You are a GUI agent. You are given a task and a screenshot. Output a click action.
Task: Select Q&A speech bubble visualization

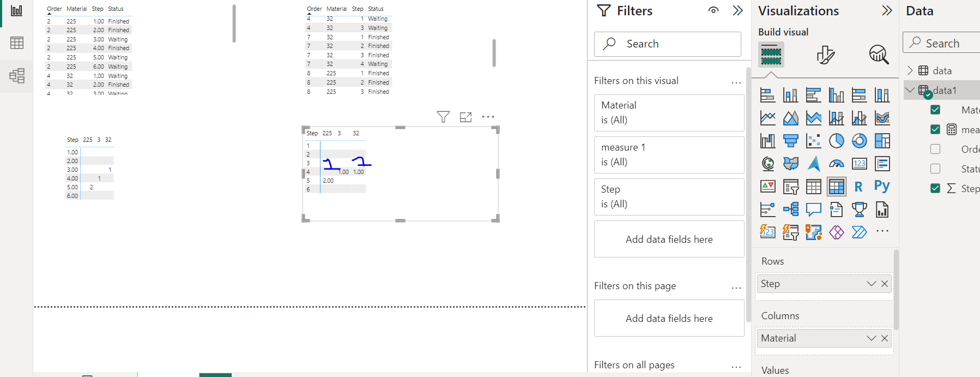[x=813, y=210]
